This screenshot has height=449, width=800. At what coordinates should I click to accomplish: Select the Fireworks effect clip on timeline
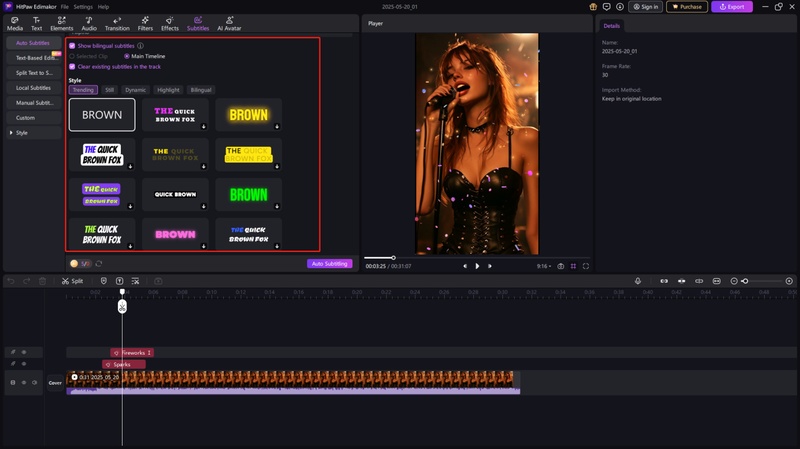[x=132, y=353]
